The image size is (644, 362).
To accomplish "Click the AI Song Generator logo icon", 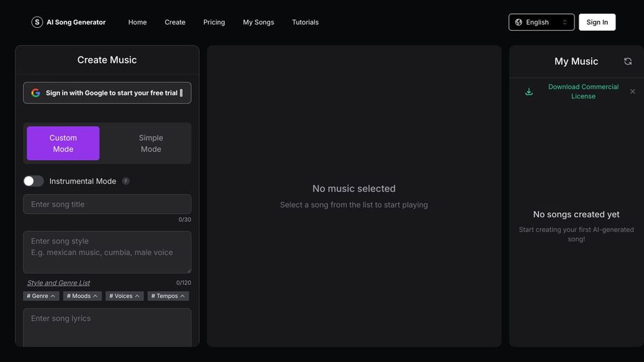I will pyautogui.click(x=37, y=22).
